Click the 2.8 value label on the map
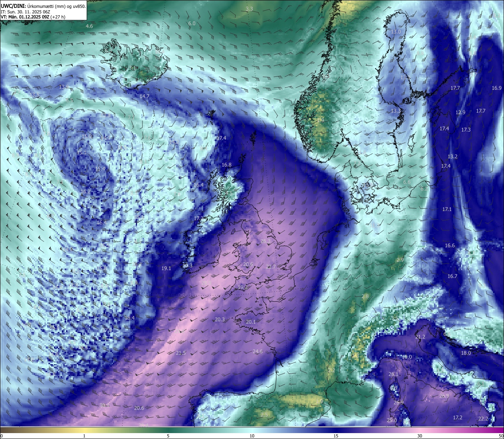504x439 pixels. tap(365, 296)
